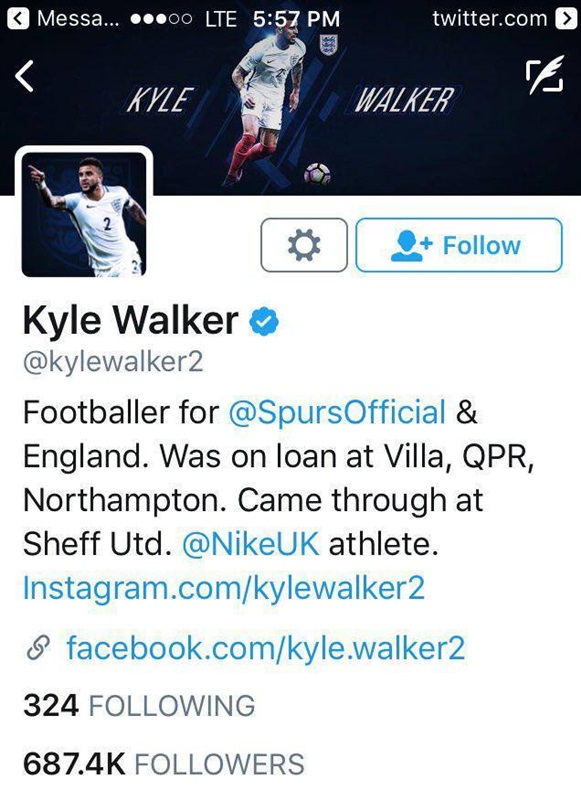Tap the back arrow on the header image
Screen dimensions: 581x800
[24, 77]
